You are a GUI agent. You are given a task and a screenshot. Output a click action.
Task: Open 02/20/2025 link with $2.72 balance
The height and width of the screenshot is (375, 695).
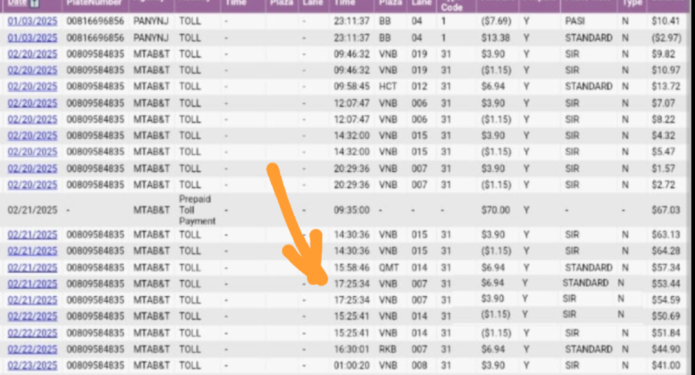tap(32, 184)
